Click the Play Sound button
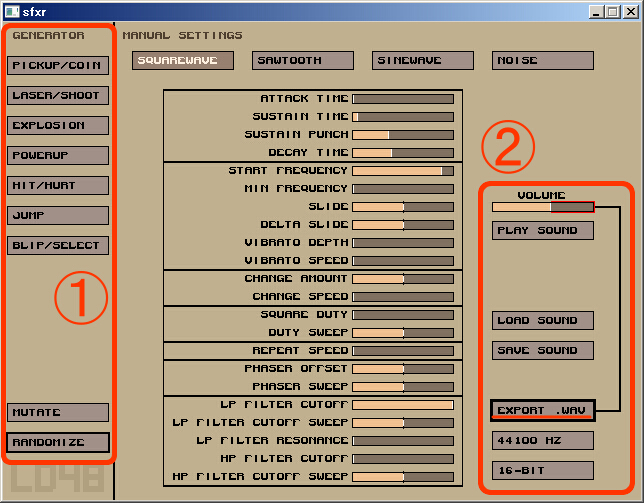The image size is (644, 503). [x=542, y=231]
